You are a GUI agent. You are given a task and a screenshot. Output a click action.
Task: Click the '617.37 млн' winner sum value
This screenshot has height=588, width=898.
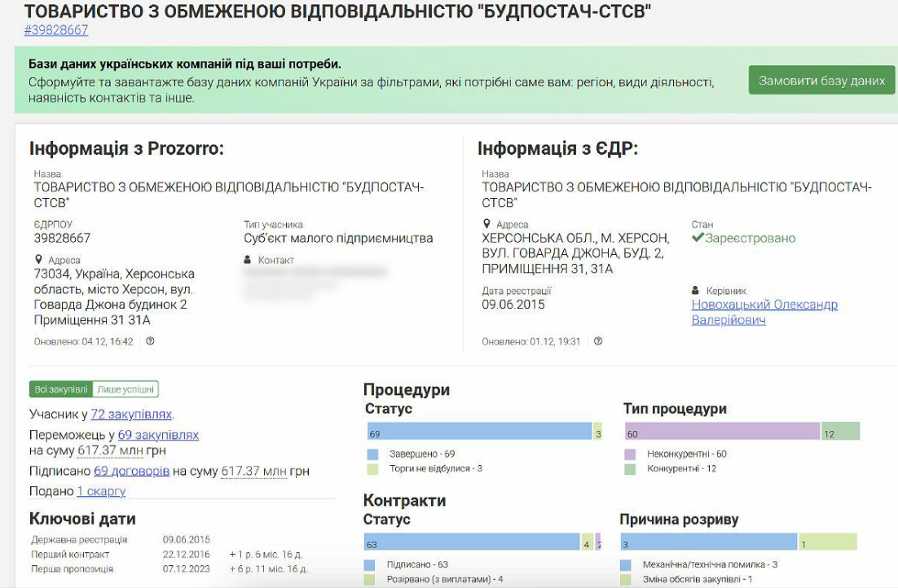coord(110,450)
